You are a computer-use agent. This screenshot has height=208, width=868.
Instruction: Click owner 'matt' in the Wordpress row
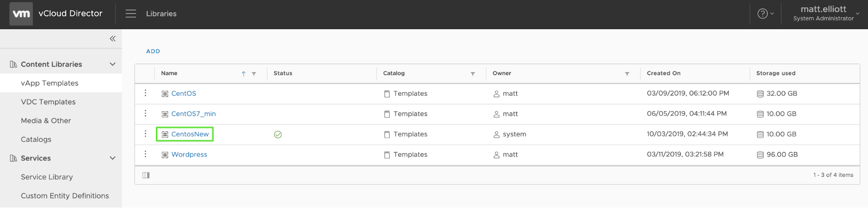coord(510,155)
